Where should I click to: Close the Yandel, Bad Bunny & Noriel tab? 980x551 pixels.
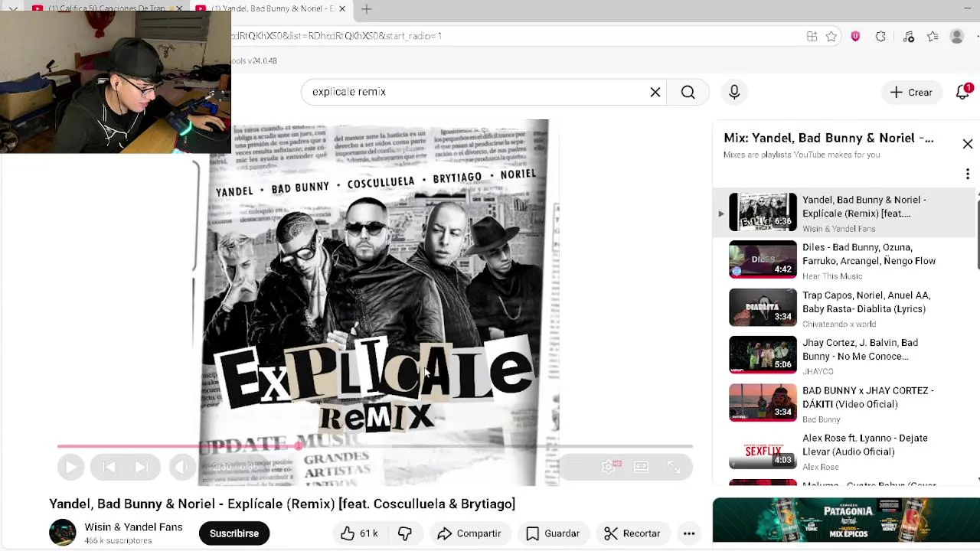[342, 9]
